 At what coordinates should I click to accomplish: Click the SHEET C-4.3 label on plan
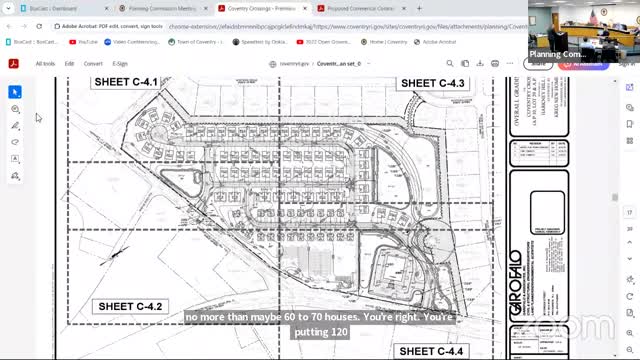pyautogui.click(x=433, y=83)
